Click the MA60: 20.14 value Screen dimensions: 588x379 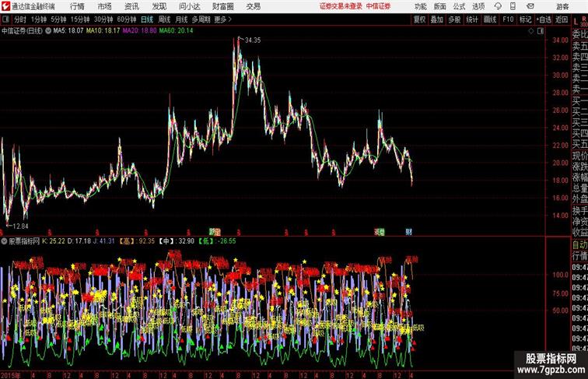[x=177, y=31]
